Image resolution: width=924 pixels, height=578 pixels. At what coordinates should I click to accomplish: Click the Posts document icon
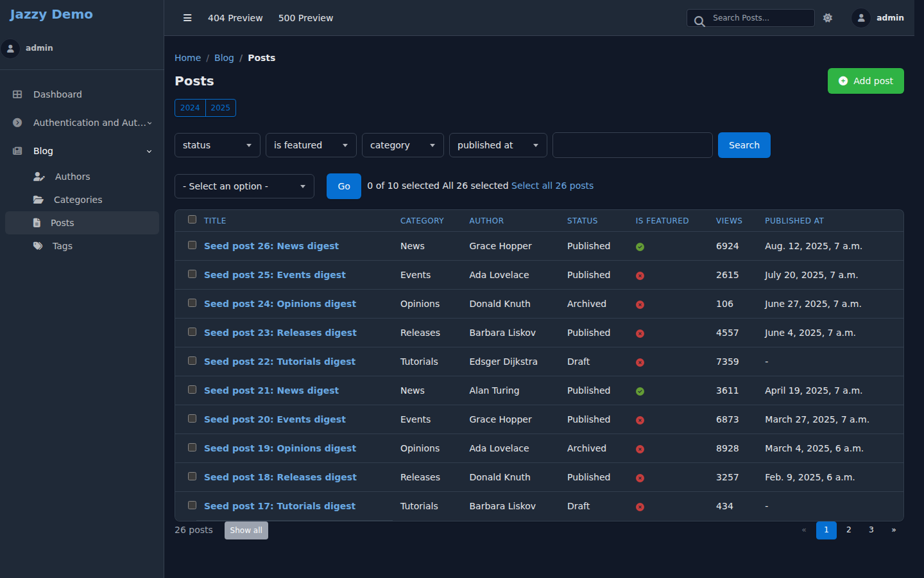click(x=37, y=223)
